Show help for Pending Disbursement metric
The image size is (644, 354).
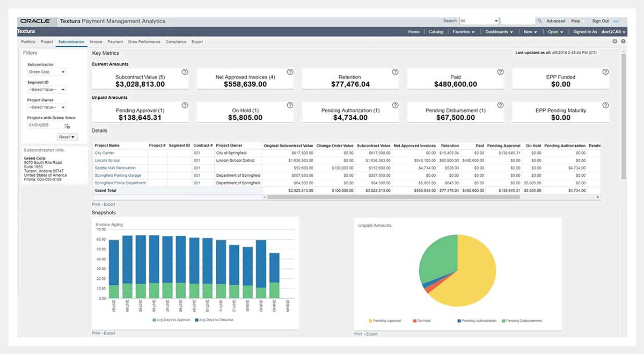coord(500,105)
